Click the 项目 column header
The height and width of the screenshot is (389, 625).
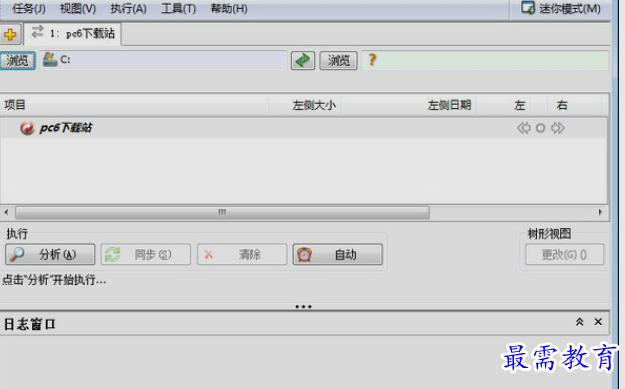click(x=135, y=105)
